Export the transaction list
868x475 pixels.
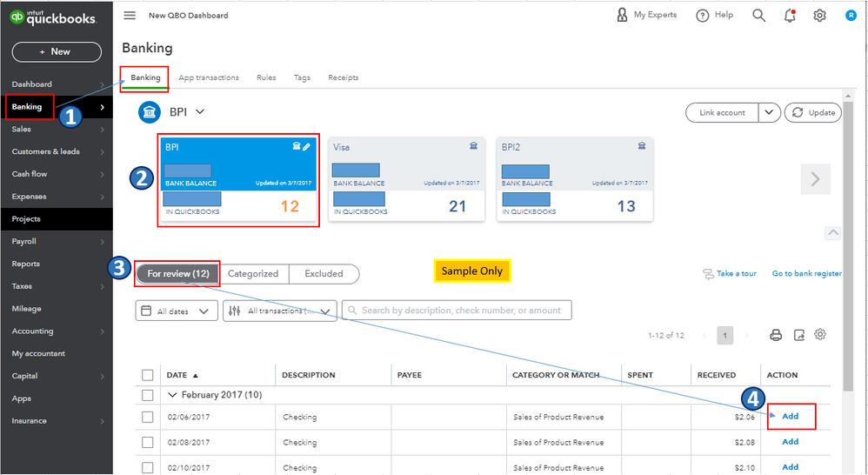click(x=798, y=335)
